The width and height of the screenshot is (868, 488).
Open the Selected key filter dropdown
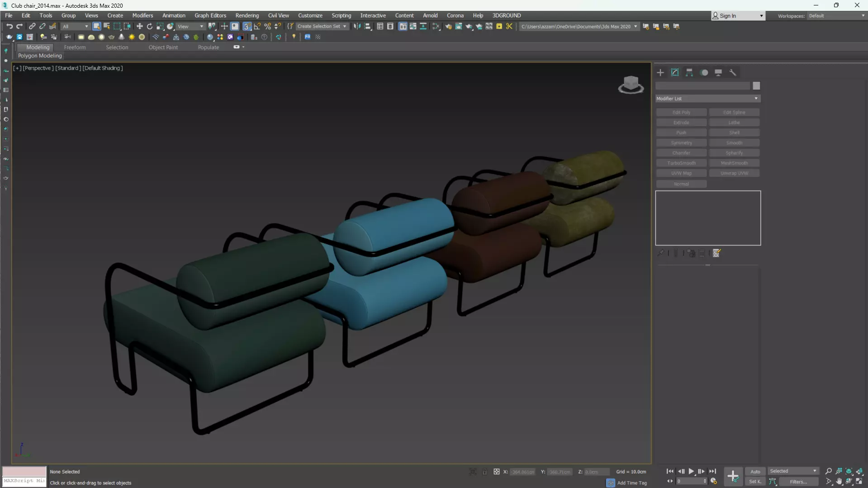pyautogui.click(x=793, y=471)
